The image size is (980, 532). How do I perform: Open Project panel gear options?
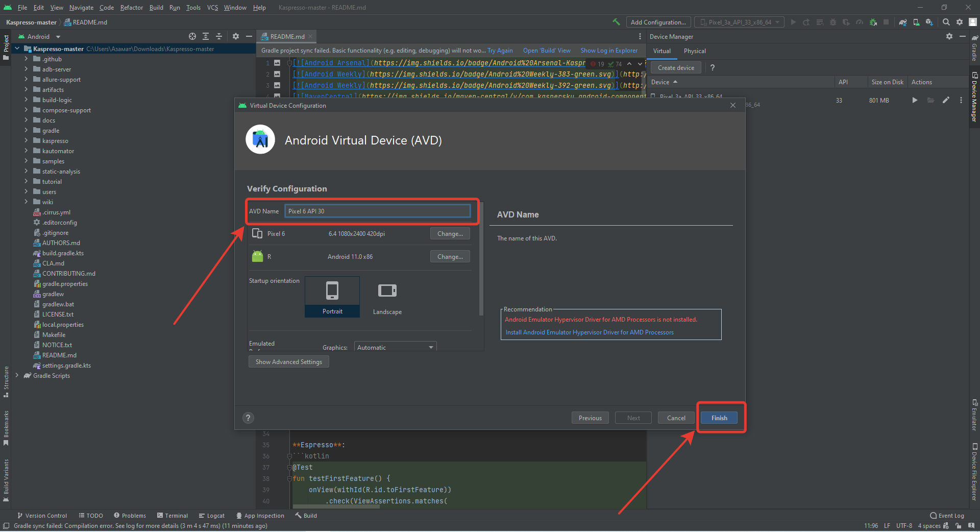coord(236,36)
